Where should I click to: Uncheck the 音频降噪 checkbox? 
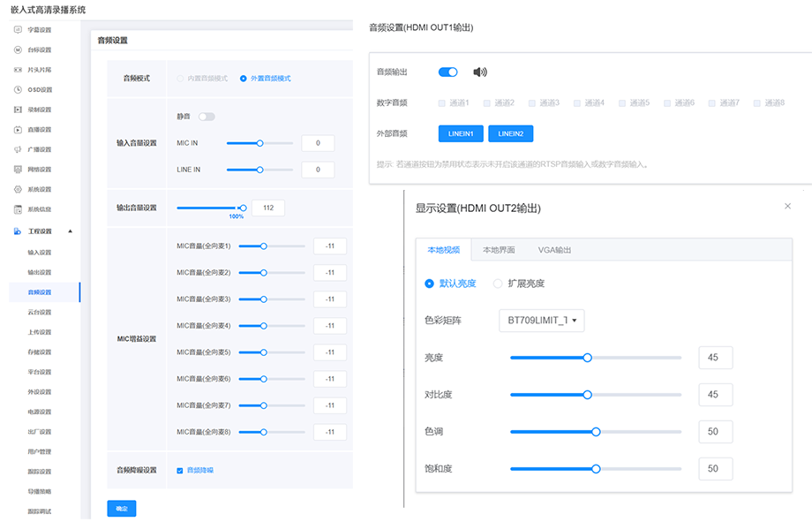180,470
